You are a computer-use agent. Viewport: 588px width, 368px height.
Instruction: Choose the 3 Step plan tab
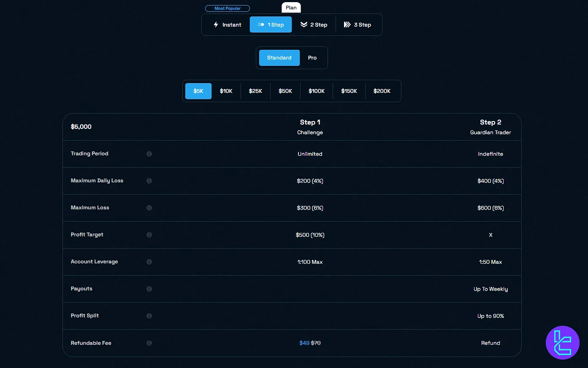click(358, 25)
